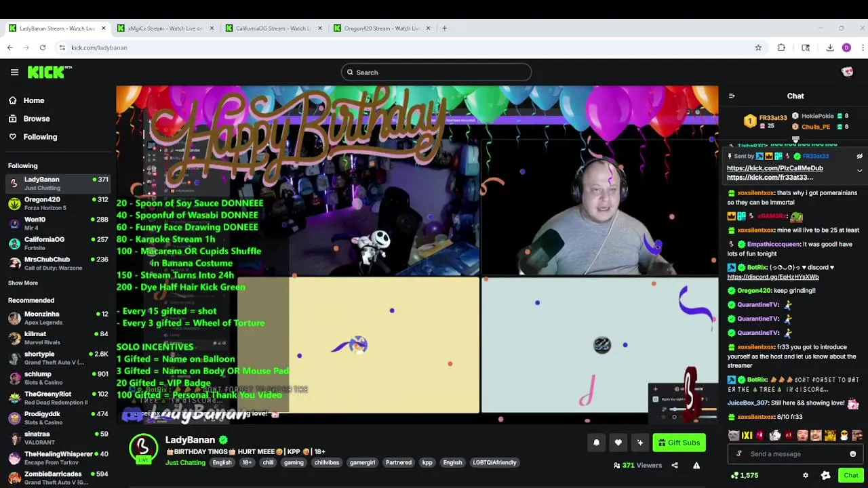The height and width of the screenshot is (488, 868).
Task: Open TheHealingWhisperer recommended channel
Action: click(x=58, y=457)
